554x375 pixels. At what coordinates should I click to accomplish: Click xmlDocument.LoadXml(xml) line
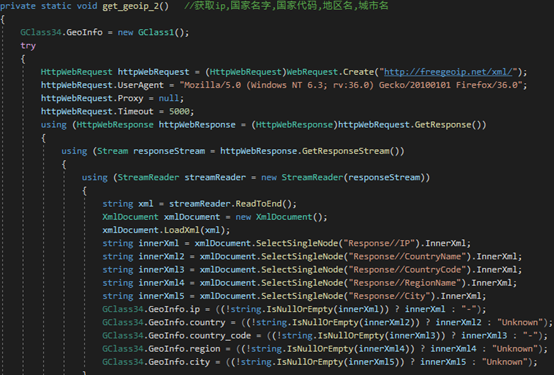pos(166,230)
